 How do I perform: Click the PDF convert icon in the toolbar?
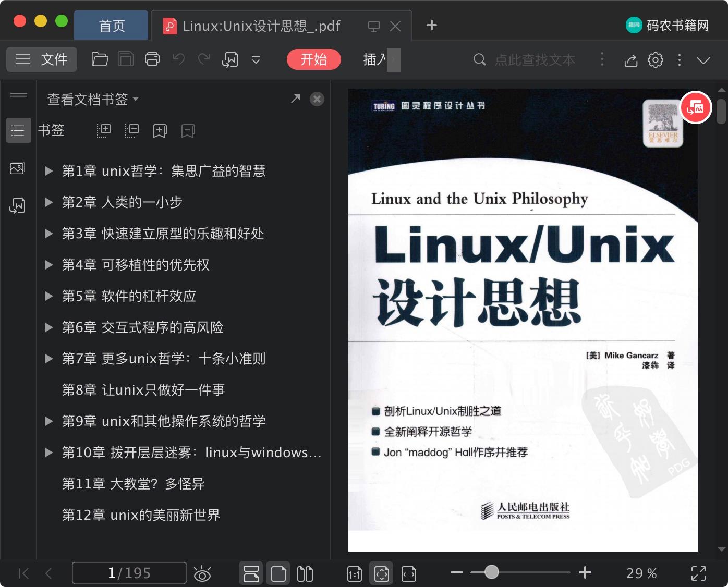[230, 59]
